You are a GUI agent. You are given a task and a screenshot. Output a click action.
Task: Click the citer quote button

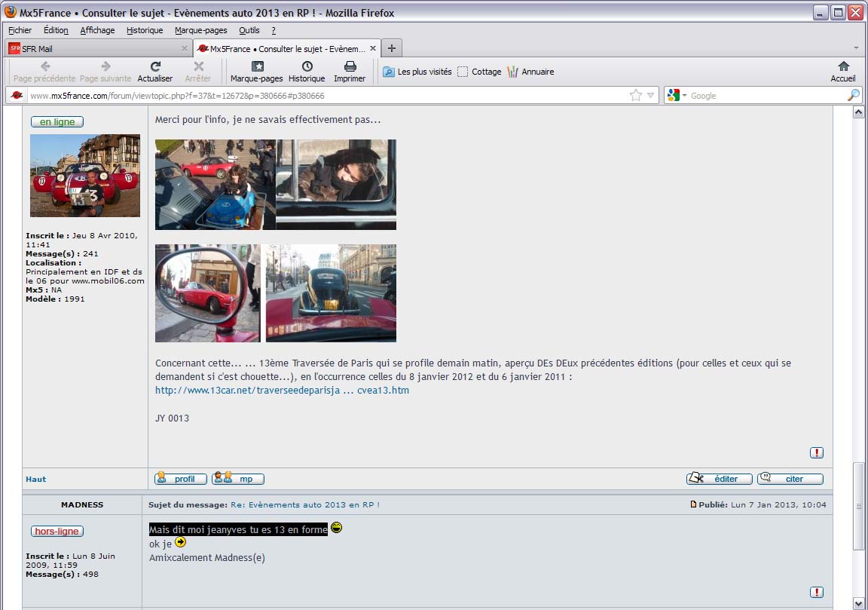click(x=790, y=479)
